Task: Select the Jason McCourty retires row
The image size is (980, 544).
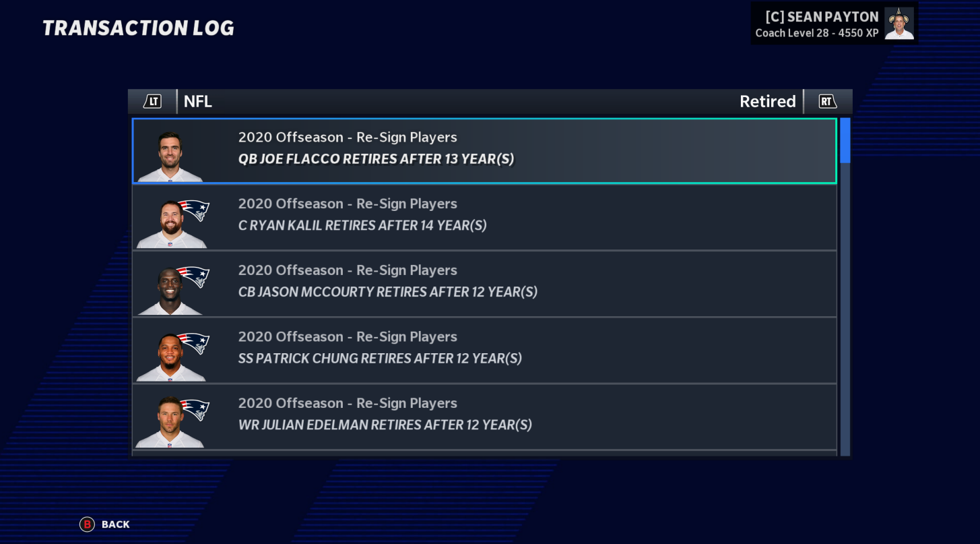Action: 485,284
